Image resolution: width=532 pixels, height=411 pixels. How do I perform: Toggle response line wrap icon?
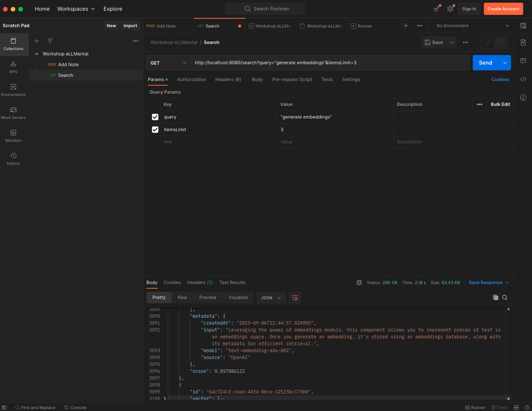tap(295, 298)
